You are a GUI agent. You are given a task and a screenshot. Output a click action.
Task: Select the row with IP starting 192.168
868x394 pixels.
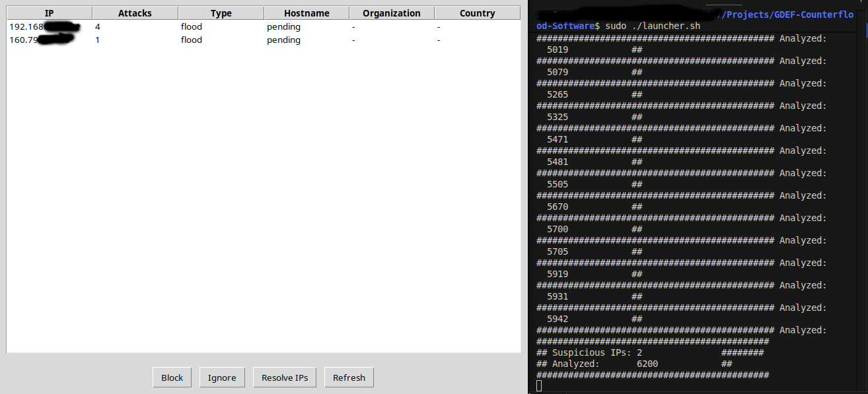coord(264,26)
